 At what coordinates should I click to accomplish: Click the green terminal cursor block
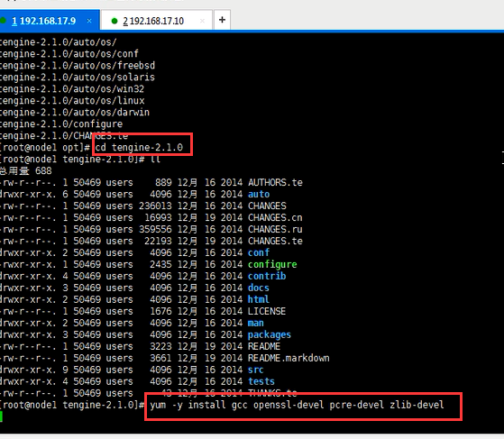(1, 416)
